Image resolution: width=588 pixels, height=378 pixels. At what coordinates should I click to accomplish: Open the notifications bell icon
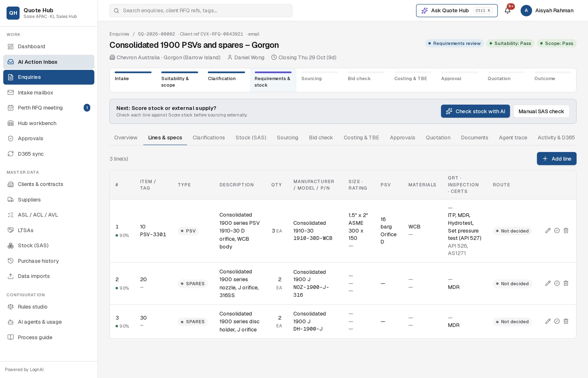pos(507,11)
